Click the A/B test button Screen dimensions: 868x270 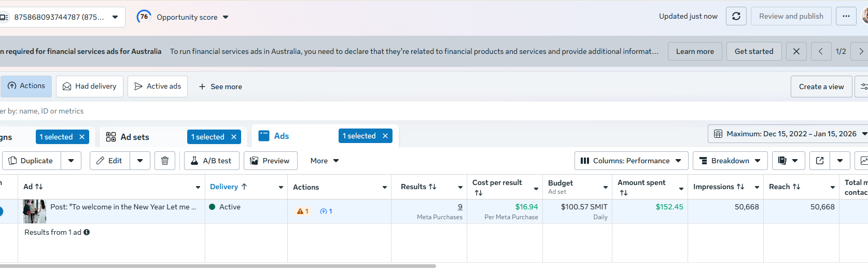click(x=211, y=161)
